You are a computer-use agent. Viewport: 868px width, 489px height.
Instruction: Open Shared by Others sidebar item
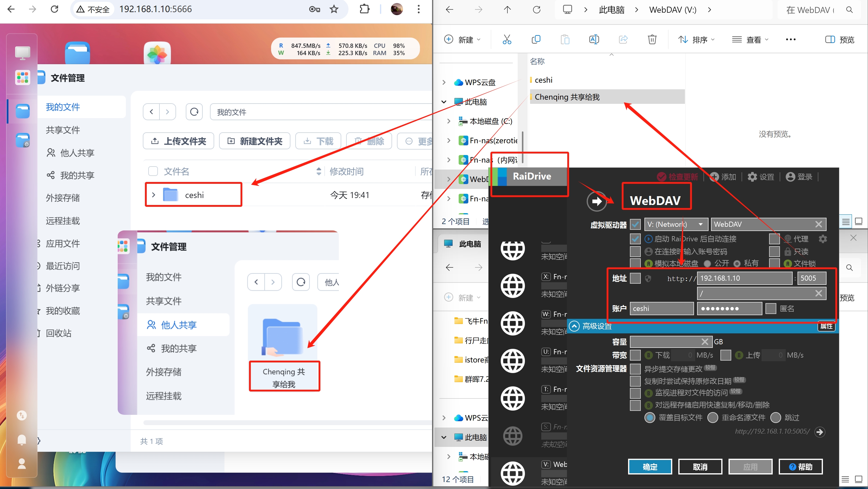[x=70, y=153]
